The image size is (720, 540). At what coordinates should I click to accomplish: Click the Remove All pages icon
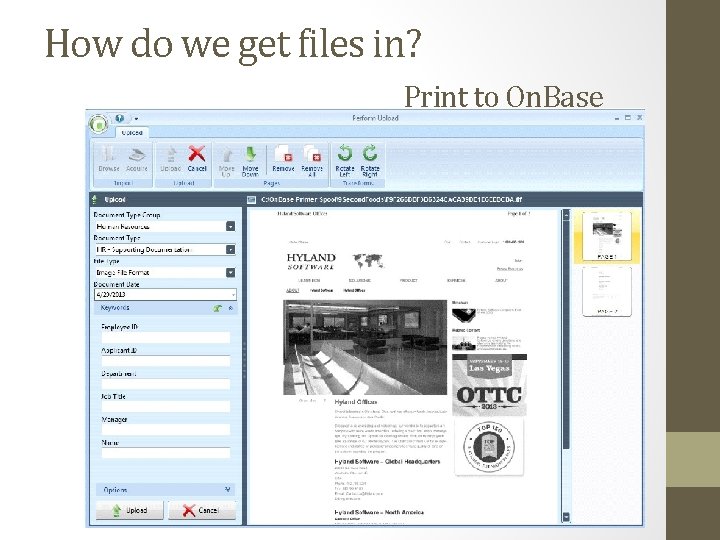click(312, 161)
